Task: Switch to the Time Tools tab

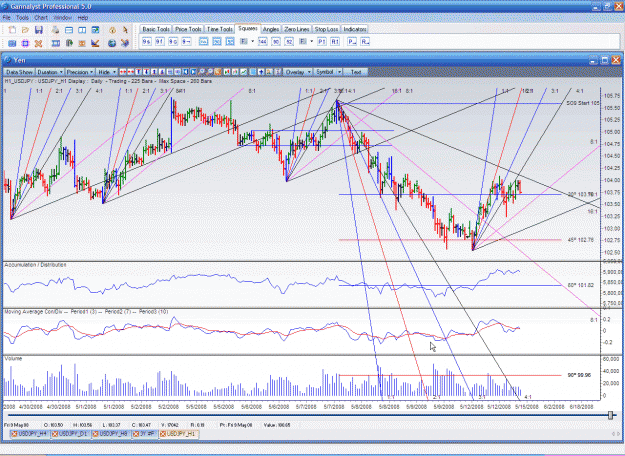Action: pos(220,29)
